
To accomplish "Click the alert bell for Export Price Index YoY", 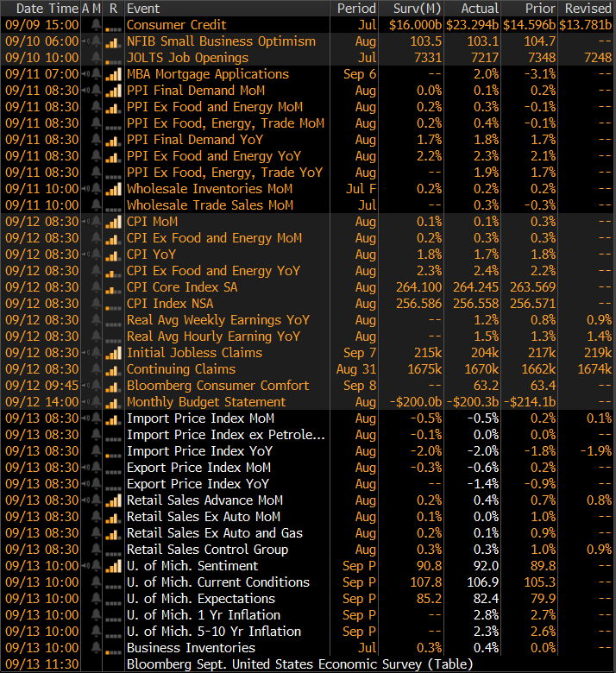I will [x=97, y=484].
